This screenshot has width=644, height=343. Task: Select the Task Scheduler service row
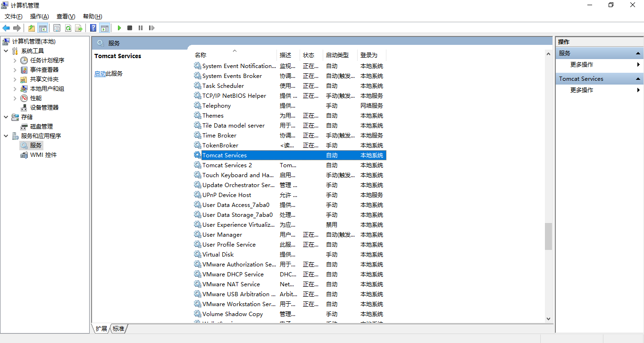(290, 86)
